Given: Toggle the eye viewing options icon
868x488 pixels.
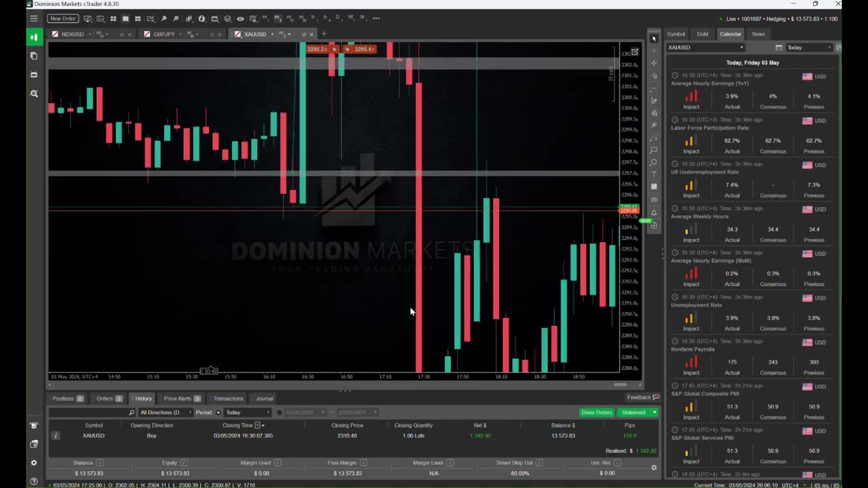Looking at the screenshot, I should (x=240, y=18).
